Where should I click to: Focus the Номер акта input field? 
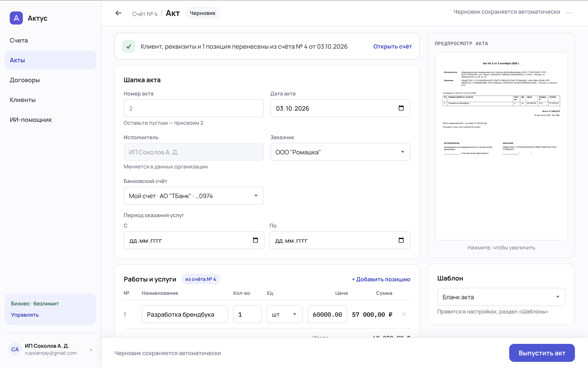[x=194, y=108]
